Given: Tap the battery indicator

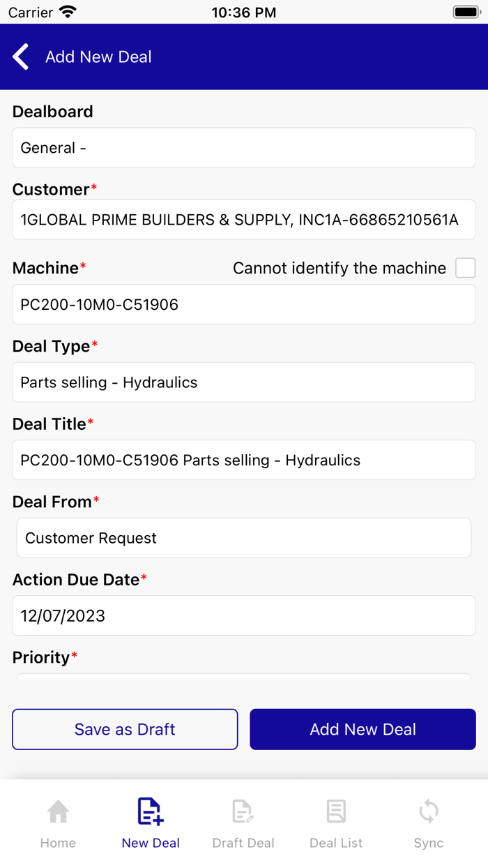Looking at the screenshot, I should pos(466,11).
